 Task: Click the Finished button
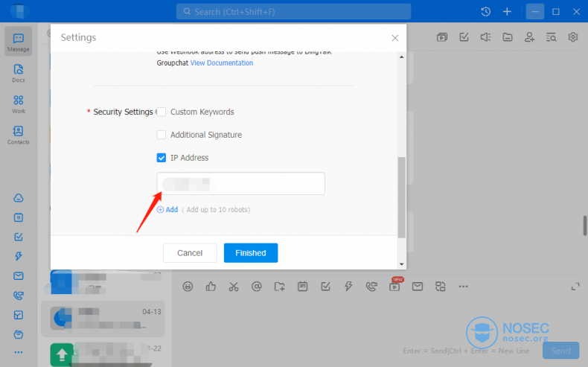pos(251,252)
